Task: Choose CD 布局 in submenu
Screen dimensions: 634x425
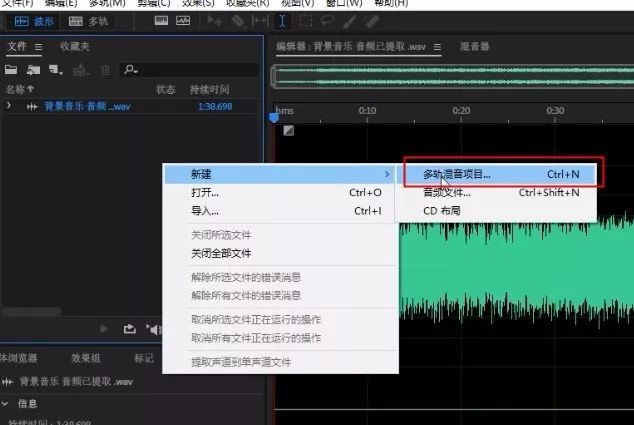Action: click(496, 211)
